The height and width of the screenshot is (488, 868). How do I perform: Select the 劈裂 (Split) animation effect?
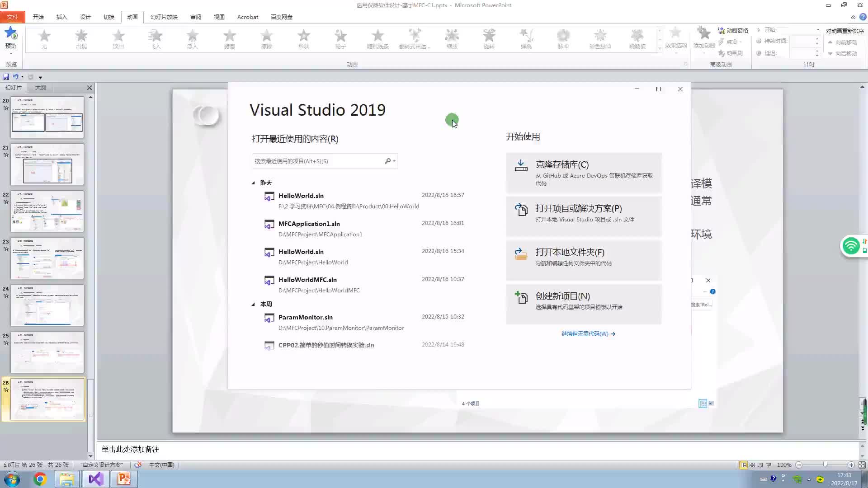pos(230,39)
